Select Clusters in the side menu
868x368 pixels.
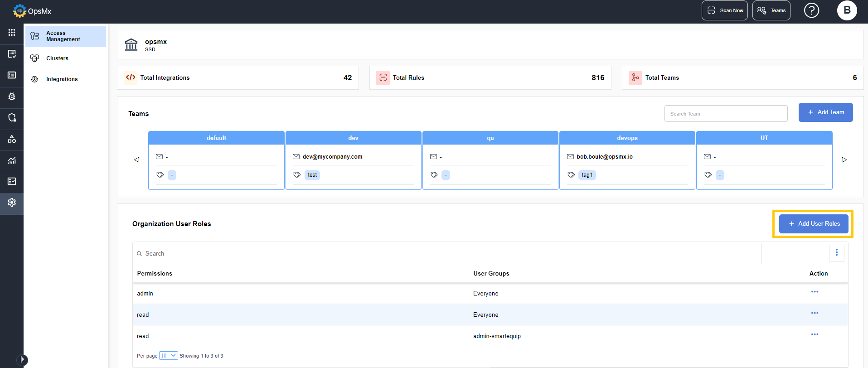point(57,58)
